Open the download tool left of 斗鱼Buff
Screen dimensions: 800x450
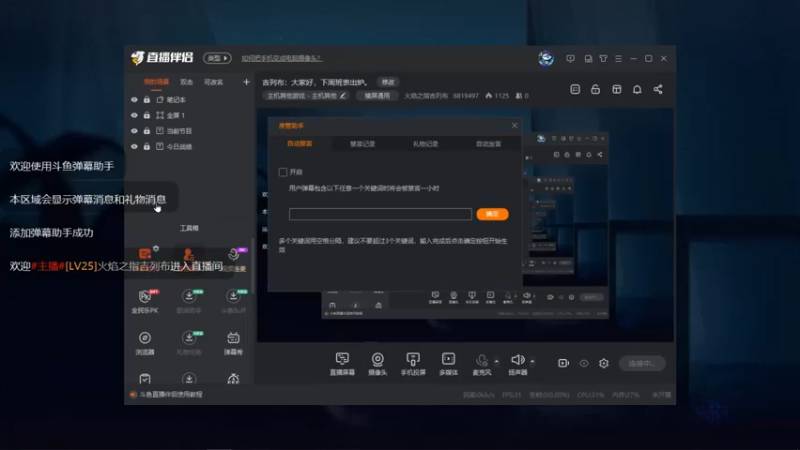pos(189,301)
